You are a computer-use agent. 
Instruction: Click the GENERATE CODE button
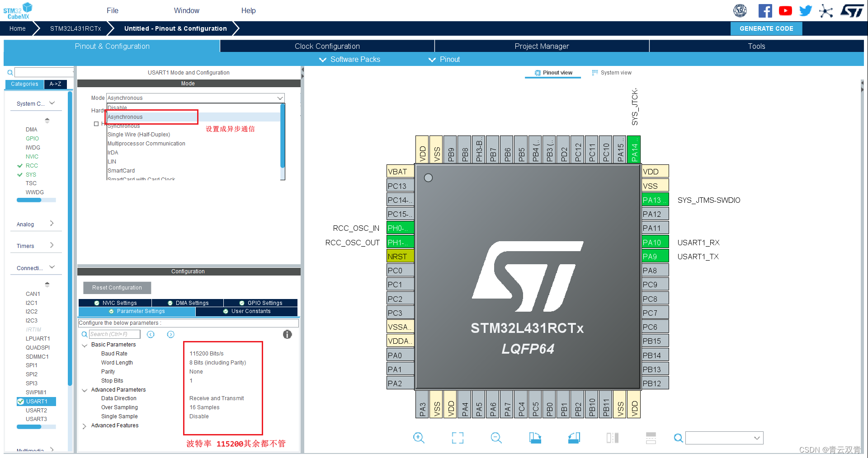click(x=766, y=28)
